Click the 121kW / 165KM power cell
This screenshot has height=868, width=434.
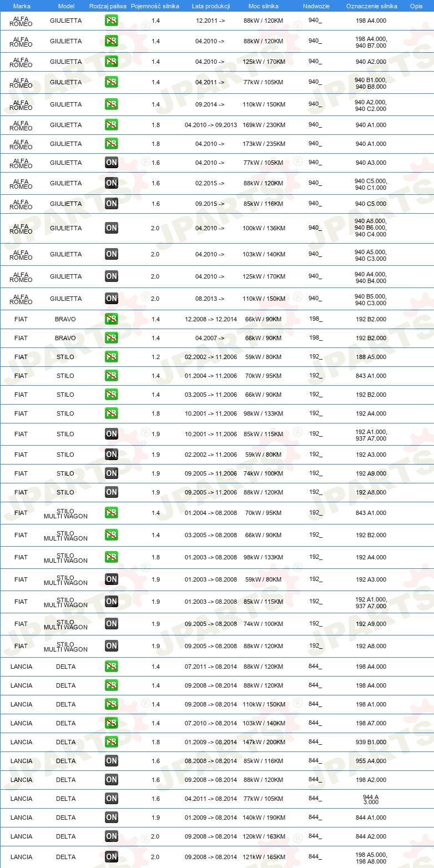[264, 857]
